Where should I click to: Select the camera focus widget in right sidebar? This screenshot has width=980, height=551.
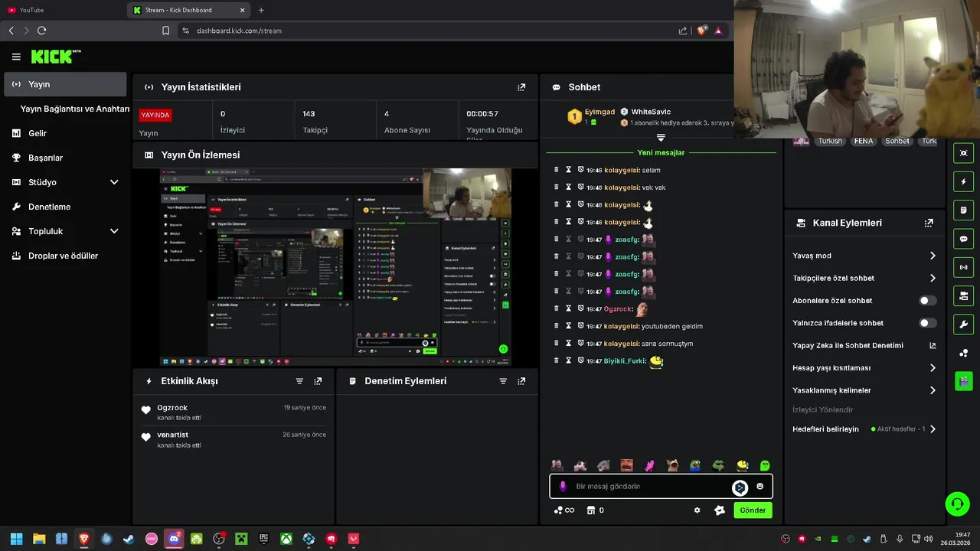coord(963,153)
